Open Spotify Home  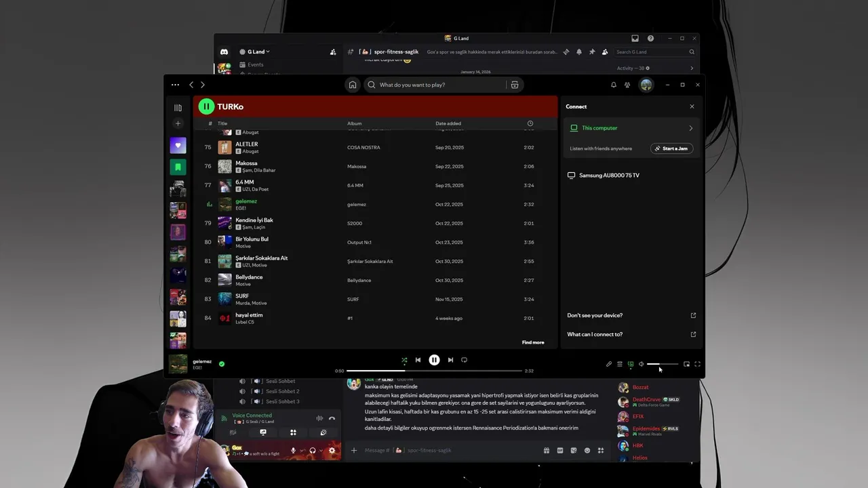click(353, 85)
